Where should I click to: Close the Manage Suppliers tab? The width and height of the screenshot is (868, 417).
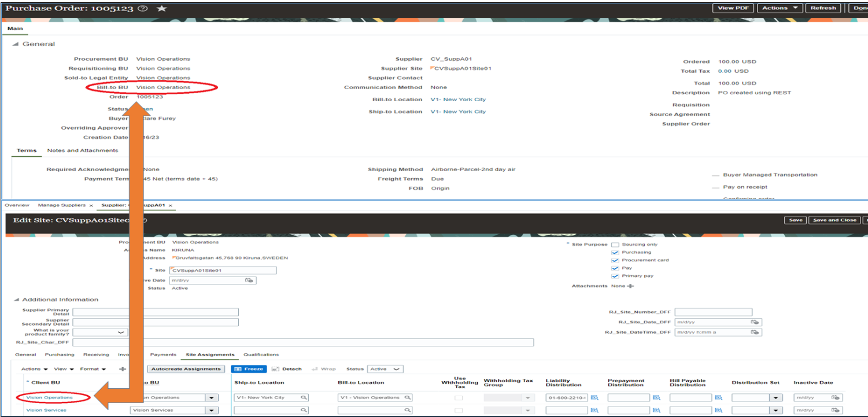[91, 205]
